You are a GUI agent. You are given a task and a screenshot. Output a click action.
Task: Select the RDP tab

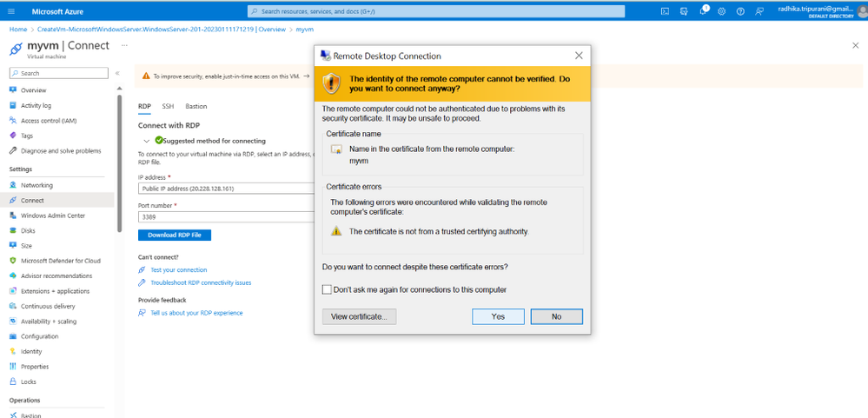click(x=144, y=106)
